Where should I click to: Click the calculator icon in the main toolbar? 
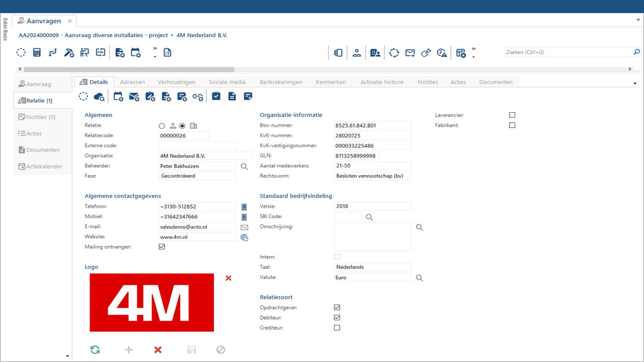point(37,52)
